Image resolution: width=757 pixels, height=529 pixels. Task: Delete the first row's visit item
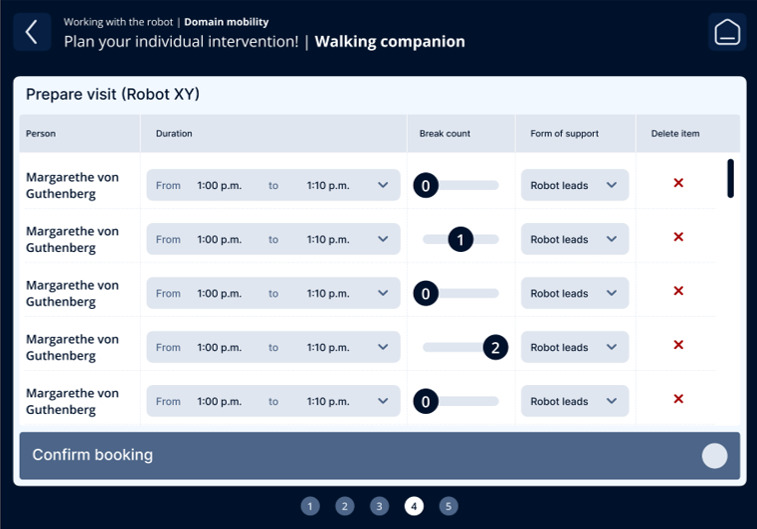click(x=678, y=183)
